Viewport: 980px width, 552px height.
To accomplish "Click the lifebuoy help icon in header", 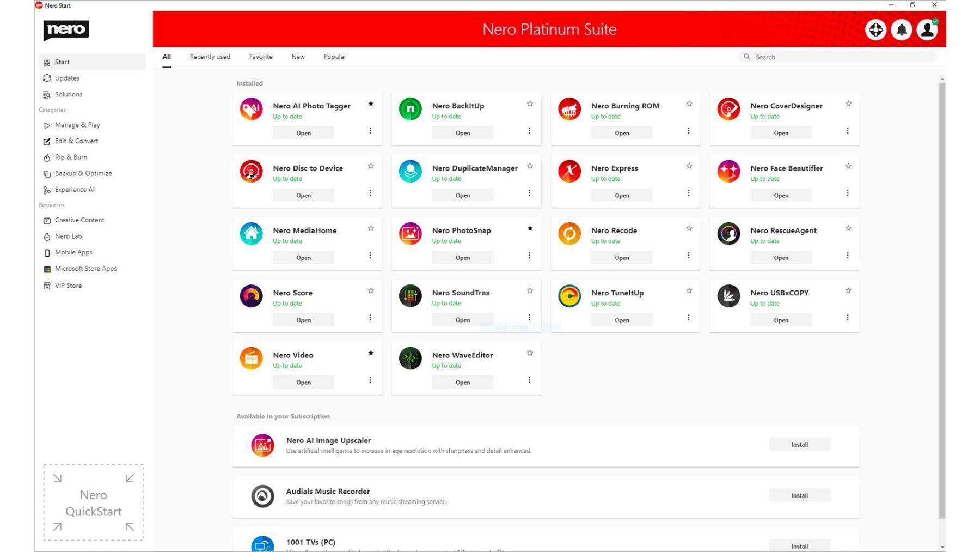I will pos(875,29).
